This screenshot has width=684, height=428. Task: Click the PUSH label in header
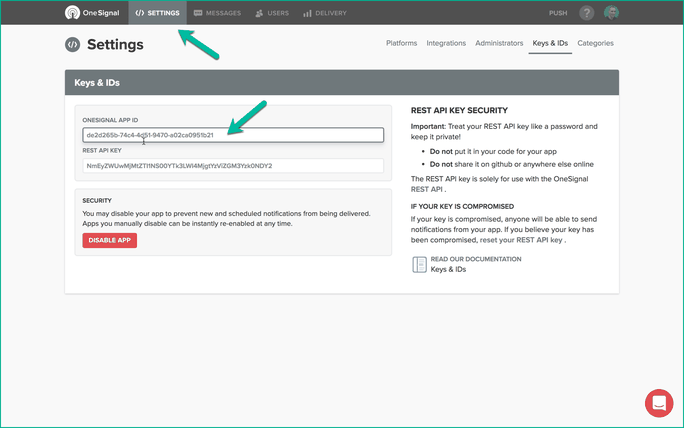pos(558,13)
